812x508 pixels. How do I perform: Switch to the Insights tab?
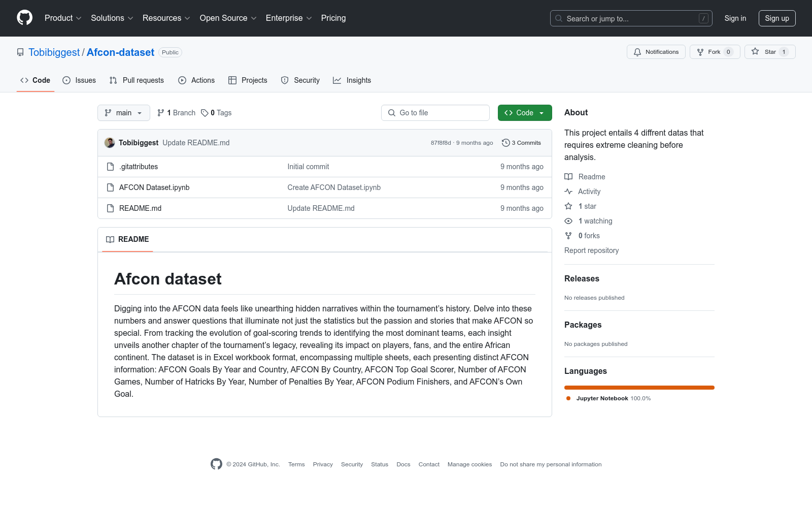[352, 80]
